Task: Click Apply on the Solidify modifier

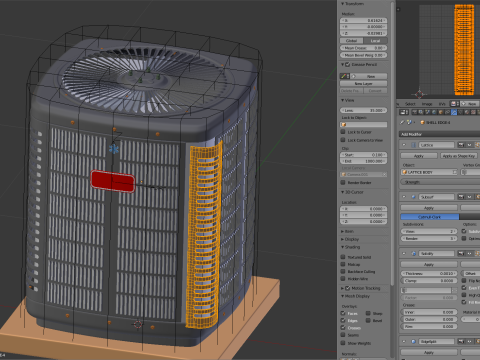Action: pyautogui.click(x=429, y=264)
